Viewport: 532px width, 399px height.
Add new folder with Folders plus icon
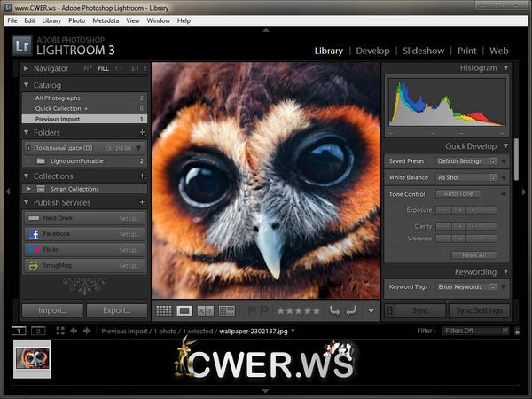143,133
